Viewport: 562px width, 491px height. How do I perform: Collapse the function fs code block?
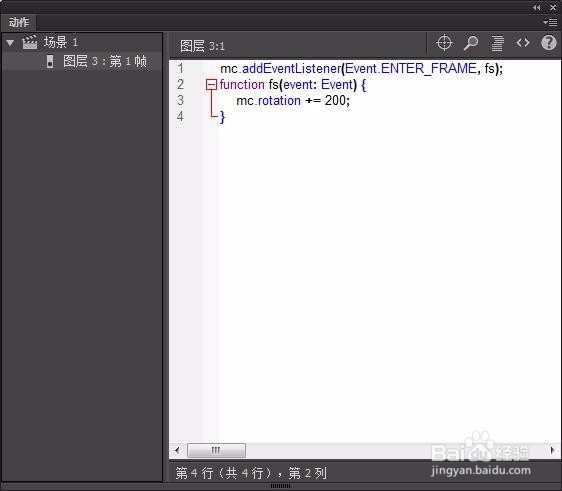click(x=211, y=85)
